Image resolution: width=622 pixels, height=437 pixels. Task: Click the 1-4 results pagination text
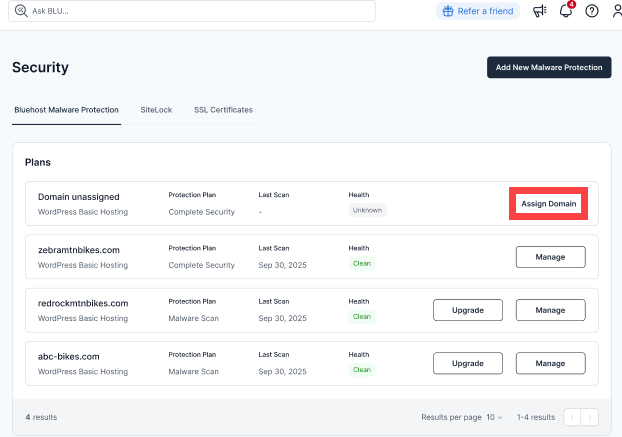[536, 417]
